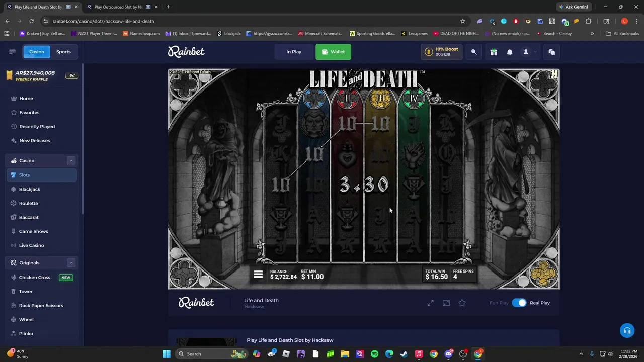
Task: Select Roulette in casino menu
Action: pyautogui.click(x=42, y=203)
